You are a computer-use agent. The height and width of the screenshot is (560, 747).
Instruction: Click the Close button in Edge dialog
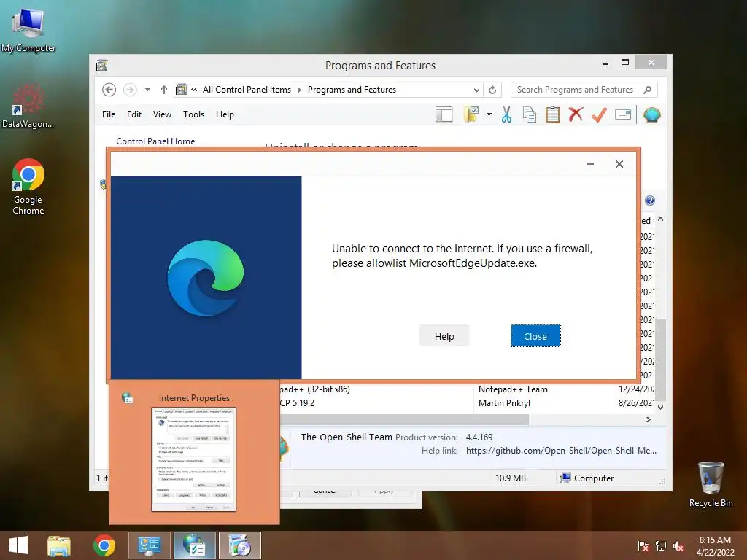tap(535, 336)
